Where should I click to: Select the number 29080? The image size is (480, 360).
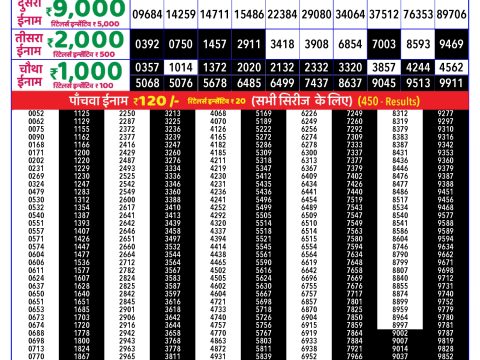click(x=316, y=14)
